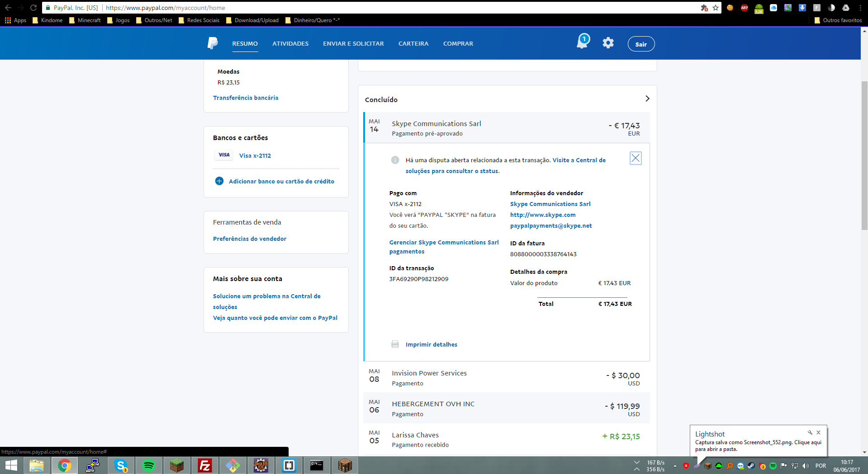This screenshot has width=868, height=474.
Task: Open Spotify from the taskbar
Action: [x=149, y=465]
